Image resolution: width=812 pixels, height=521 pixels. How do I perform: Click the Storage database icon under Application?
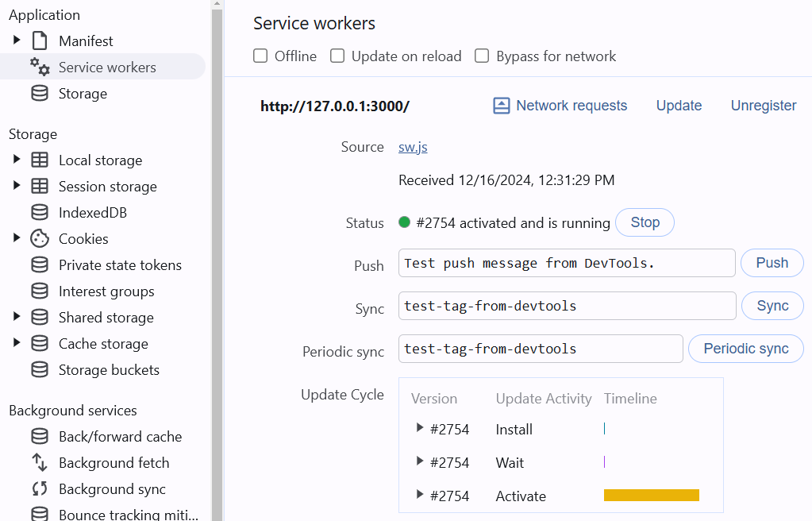[x=40, y=93]
